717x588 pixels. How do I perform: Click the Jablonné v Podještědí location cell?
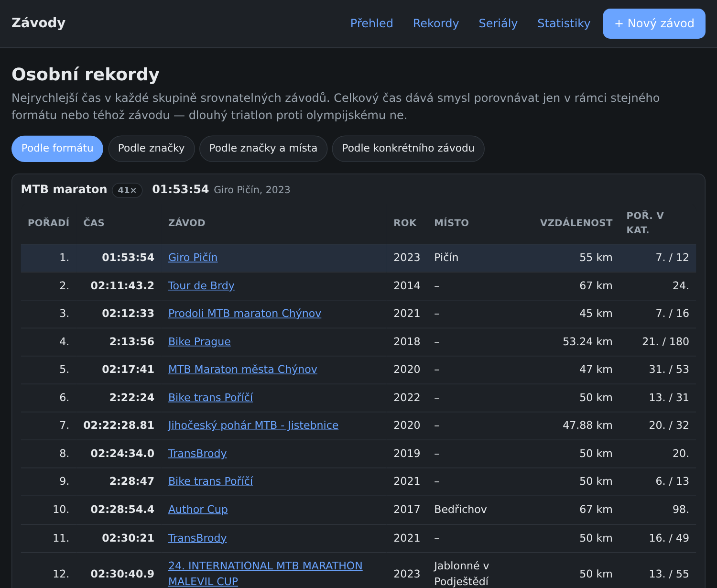coord(461,574)
